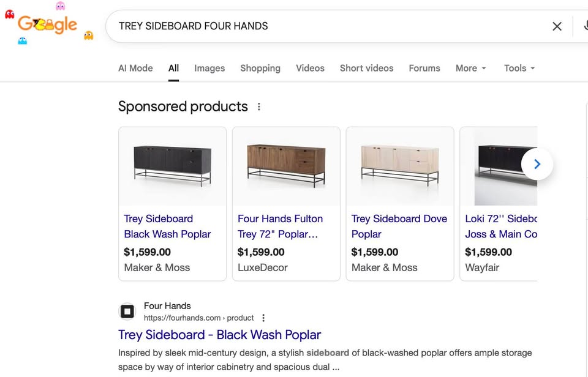588x377 pixels.
Task: Clear the search query with the X icon
Action: pyautogui.click(x=557, y=26)
